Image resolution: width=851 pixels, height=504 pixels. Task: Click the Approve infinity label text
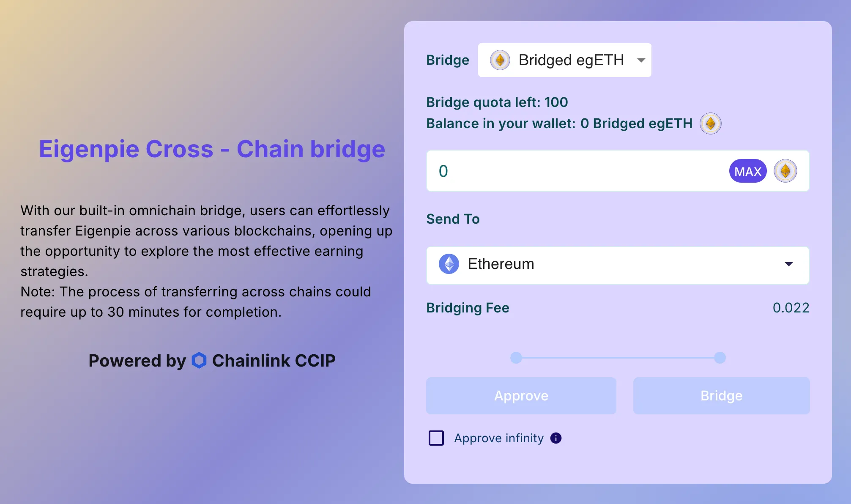tap(499, 438)
